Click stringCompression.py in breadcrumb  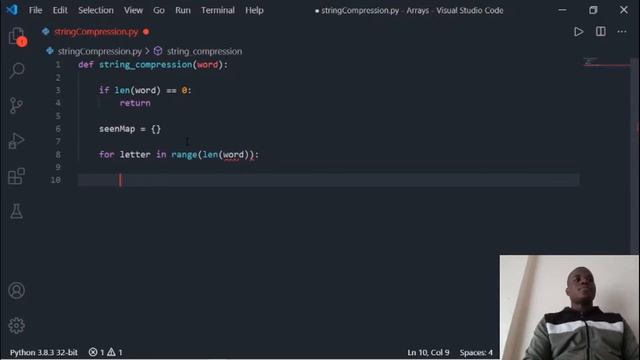click(x=100, y=51)
